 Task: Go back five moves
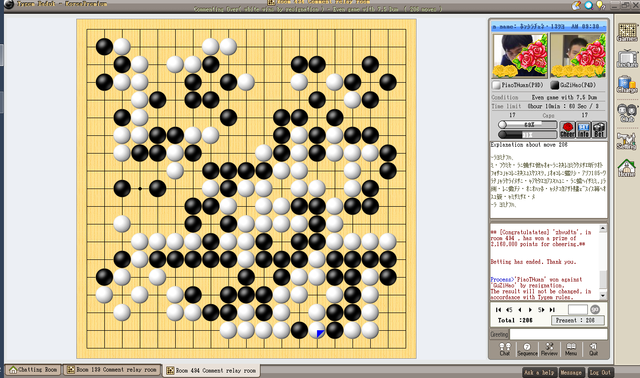tap(509, 310)
